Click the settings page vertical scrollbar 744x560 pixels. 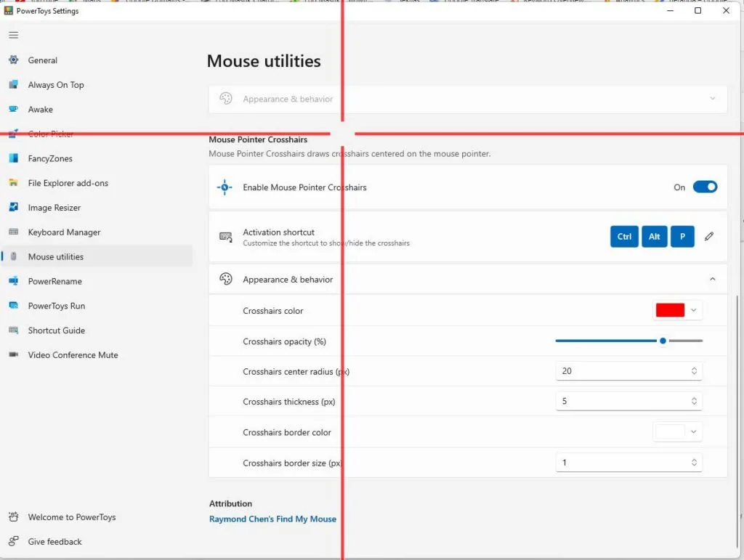pyautogui.click(x=737, y=422)
